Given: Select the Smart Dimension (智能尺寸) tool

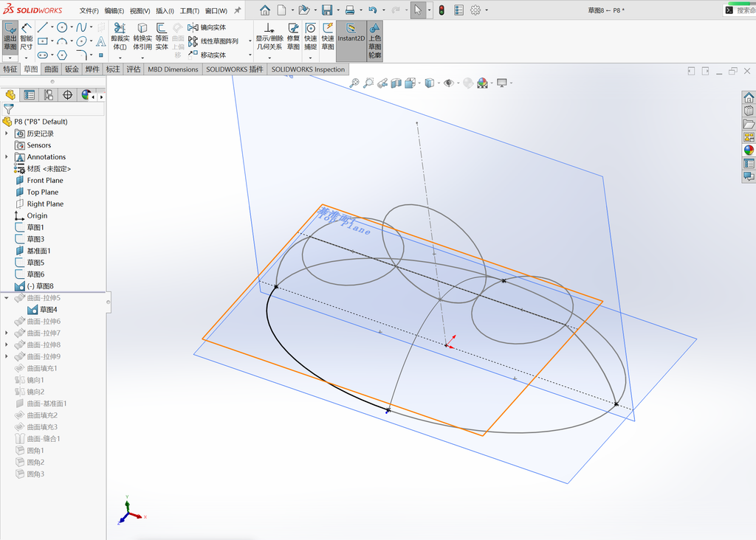Looking at the screenshot, I should tap(27, 37).
